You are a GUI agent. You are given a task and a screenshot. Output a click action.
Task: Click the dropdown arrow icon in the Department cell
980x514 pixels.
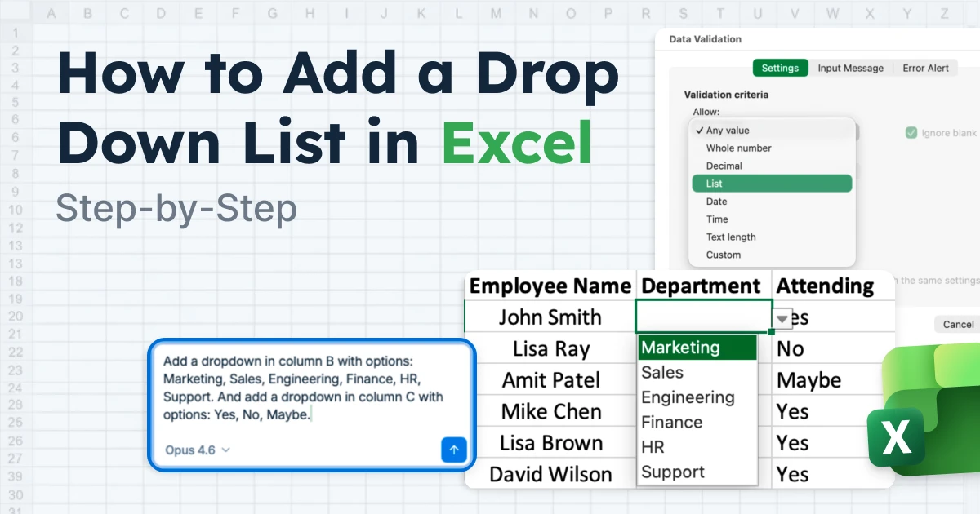(x=782, y=317)
